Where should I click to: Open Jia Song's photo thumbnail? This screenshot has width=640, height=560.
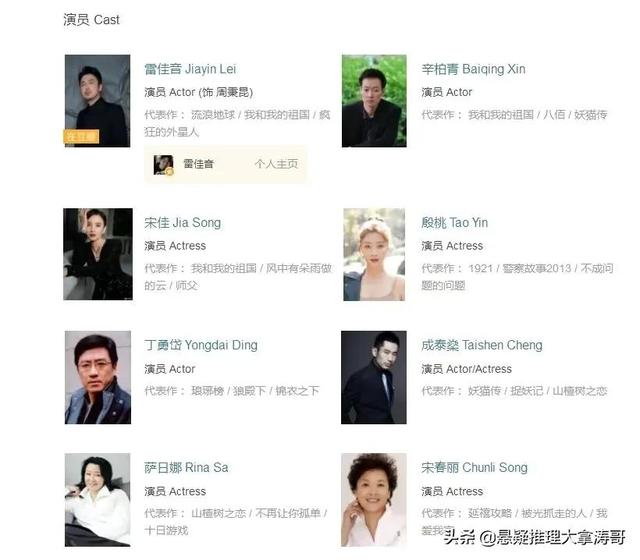coord(98,254)
